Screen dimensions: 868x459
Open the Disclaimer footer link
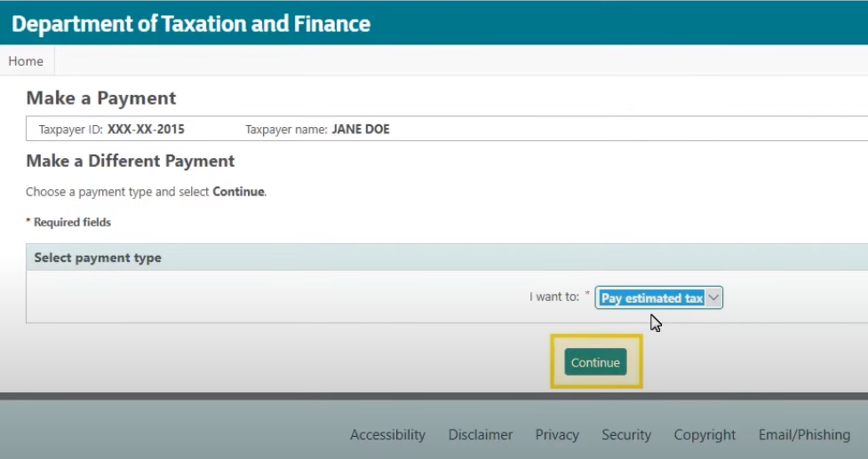[x=481, y=435]
